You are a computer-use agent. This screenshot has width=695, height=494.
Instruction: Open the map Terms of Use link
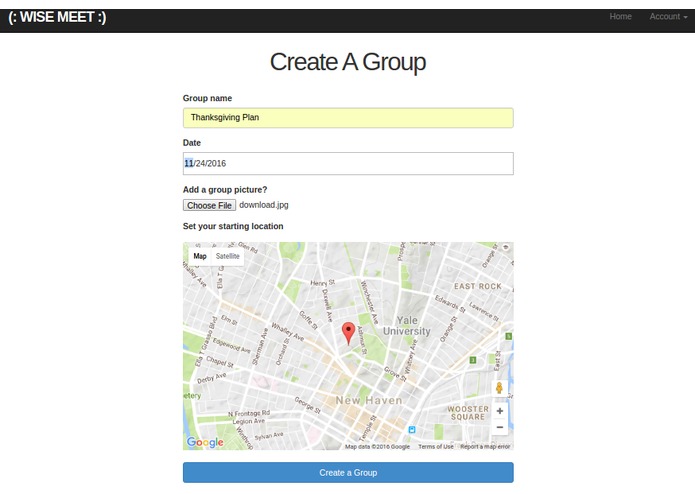(436, 447)
